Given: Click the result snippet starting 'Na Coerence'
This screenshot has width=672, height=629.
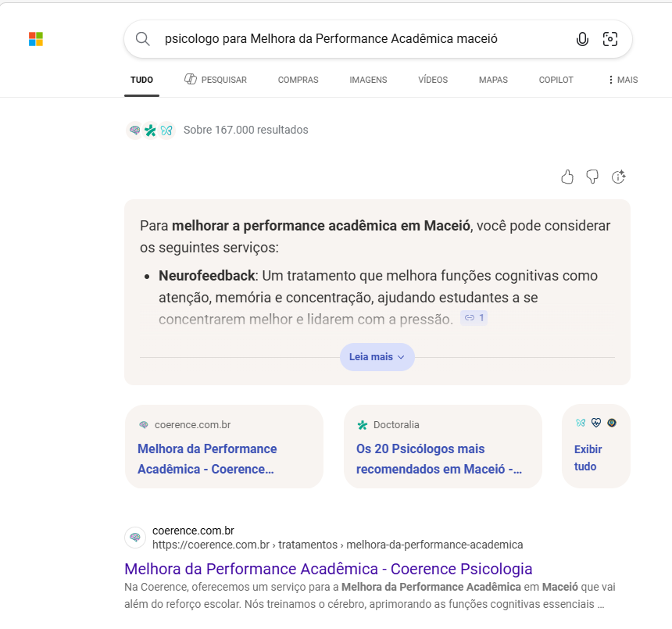Looking at the screenshot, I should point(370,595).
